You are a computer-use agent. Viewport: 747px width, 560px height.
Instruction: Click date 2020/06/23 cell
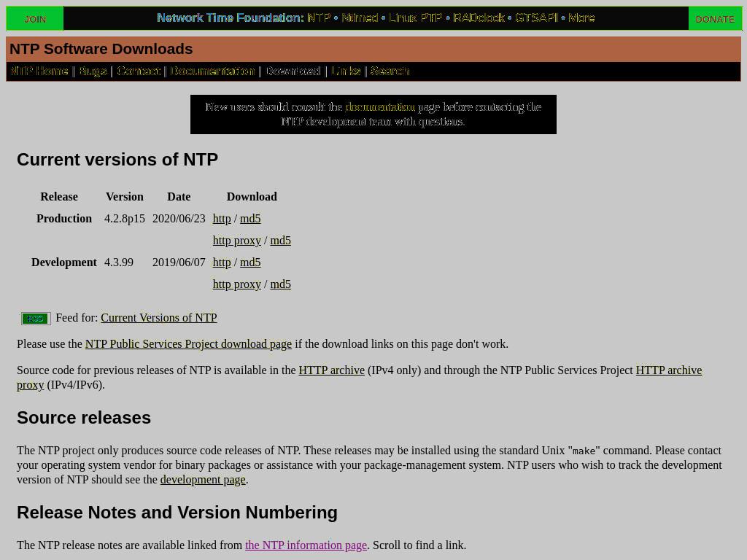[179, 219]
